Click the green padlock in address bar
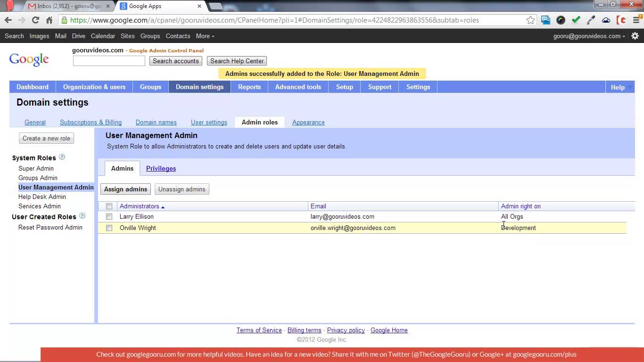 point(64,20)
